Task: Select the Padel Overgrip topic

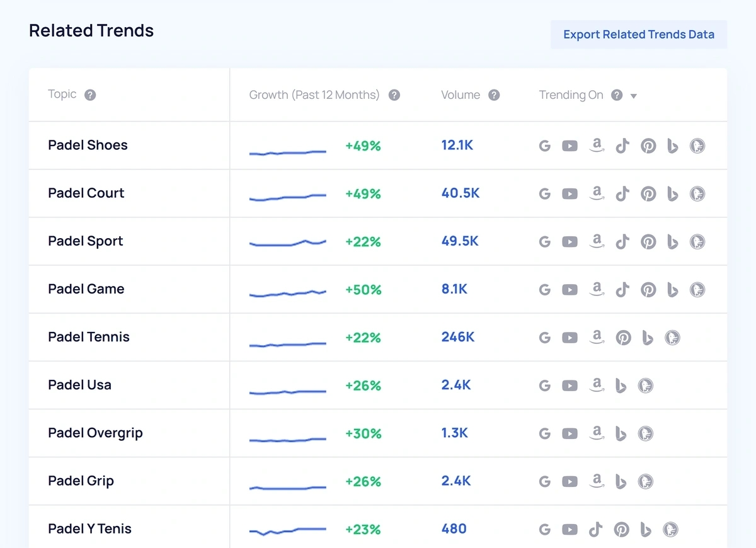Action: click(95, 433)
